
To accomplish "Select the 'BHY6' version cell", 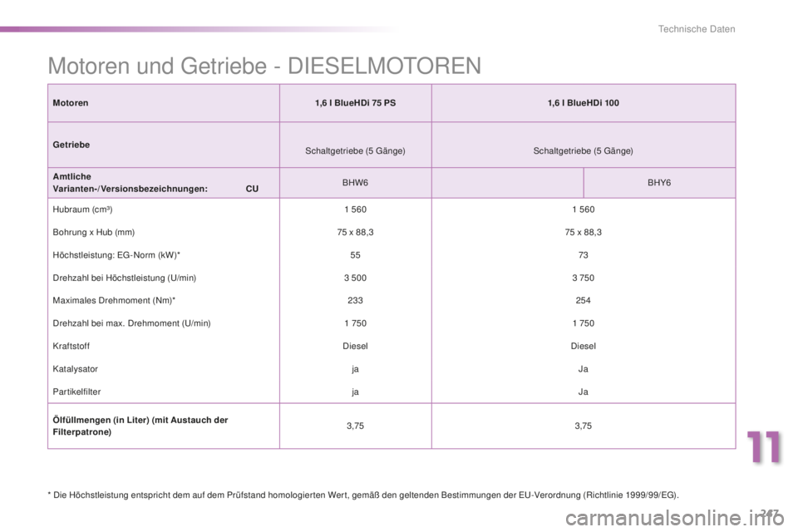I will point(659,183).
